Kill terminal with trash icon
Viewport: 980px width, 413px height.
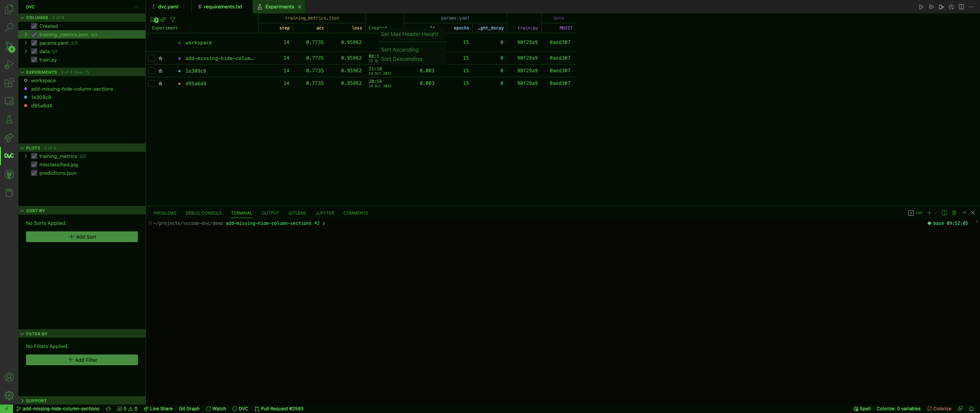(x=954, y=213)
